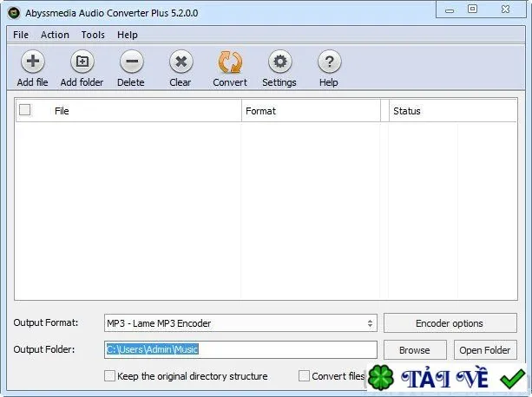Open the Action menu
Viewport: 532px width, 397px height.
pos(55,35)
